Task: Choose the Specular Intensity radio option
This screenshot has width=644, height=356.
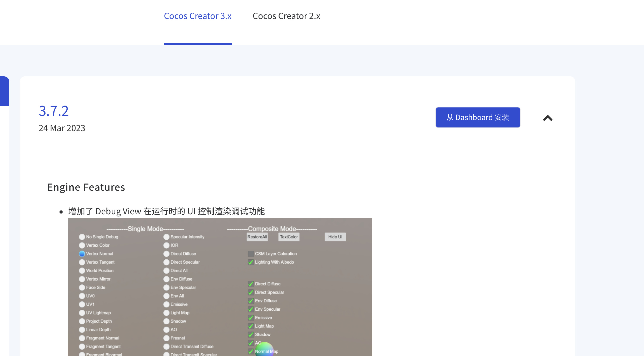Action: (x=166, y=237)
